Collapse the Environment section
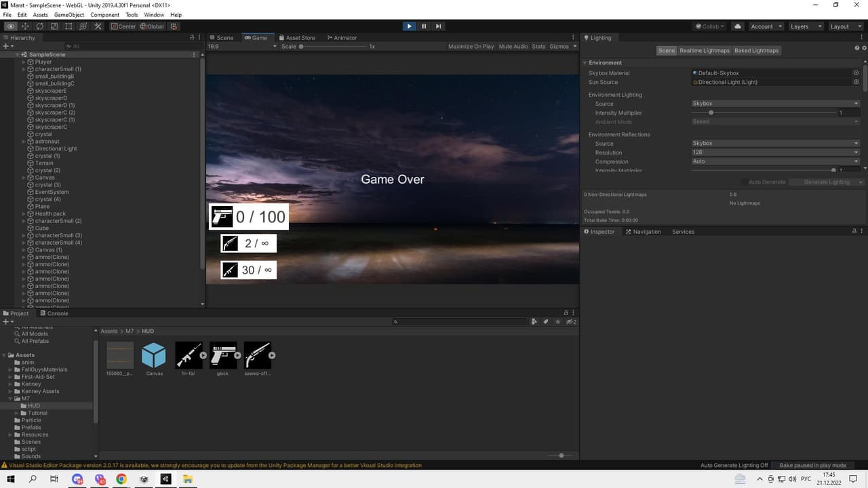 pos(586,62)
